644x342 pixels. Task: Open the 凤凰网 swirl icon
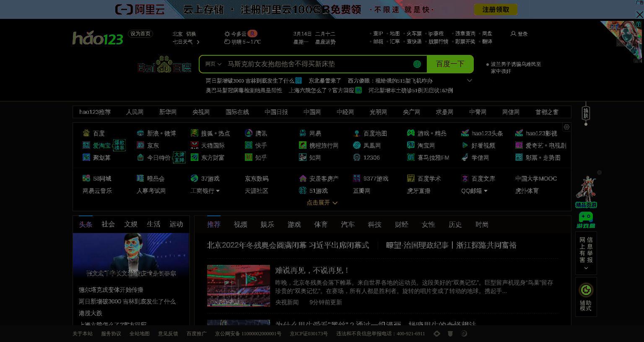pos(356,145)
